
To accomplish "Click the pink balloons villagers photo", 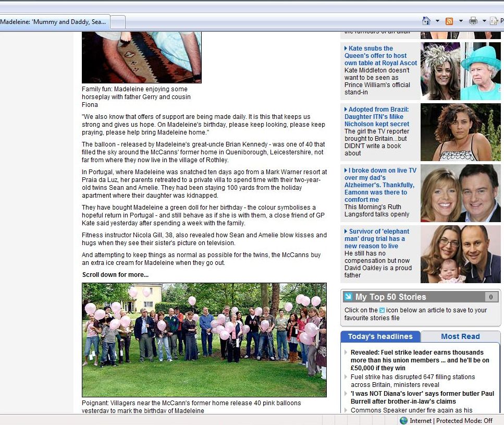I will pyautogui.click(x=204, y=339).
